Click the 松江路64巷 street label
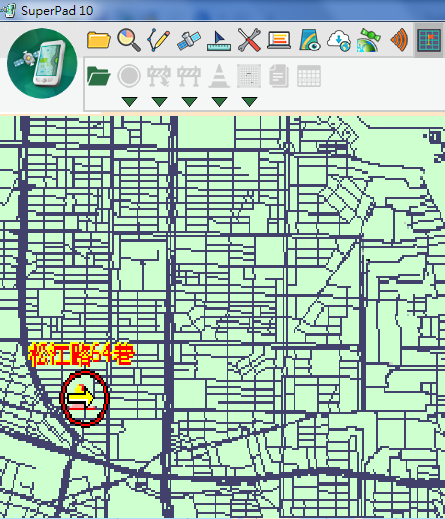445x519 pixels. click(81, 355)
